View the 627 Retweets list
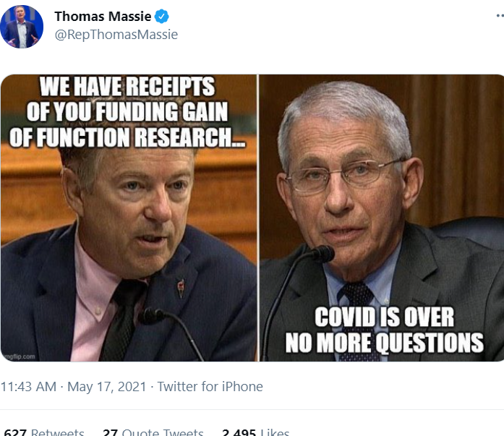The height and width of the screenshot is (436, 504). coord(44,432)
